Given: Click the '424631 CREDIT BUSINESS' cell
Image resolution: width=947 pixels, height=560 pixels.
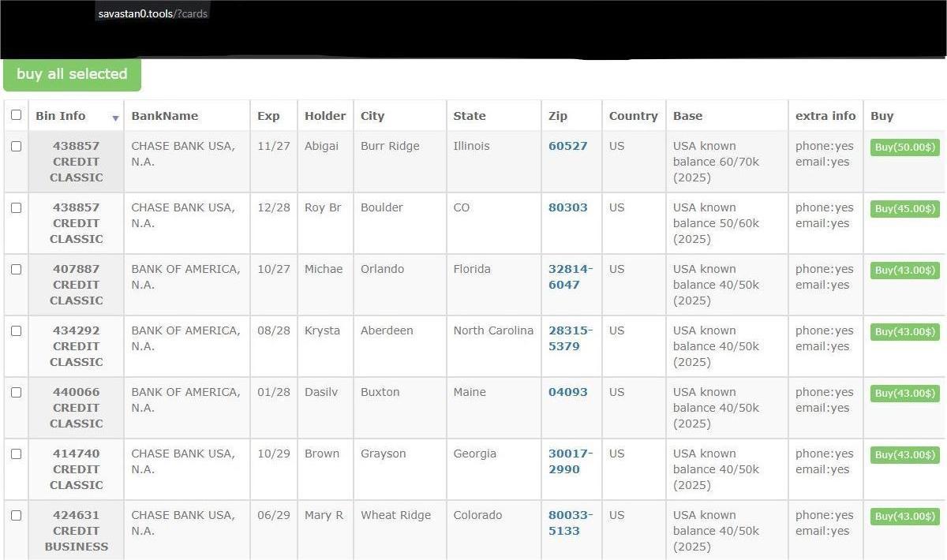Looking at the screenshot, I should pos(77,531).
